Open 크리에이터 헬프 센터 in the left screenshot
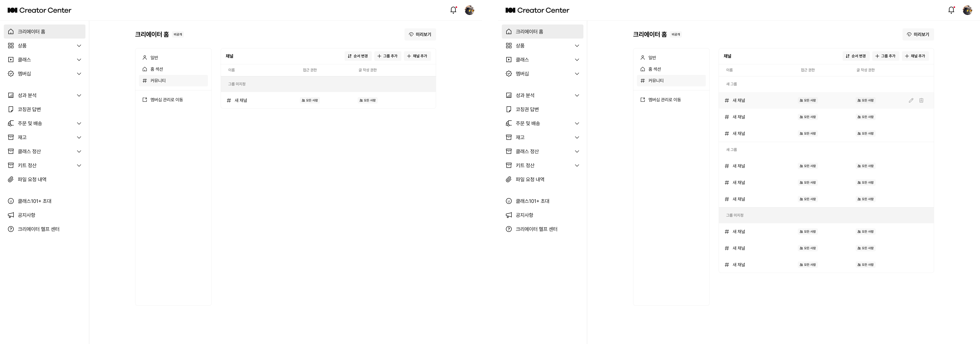This screenshot has width=980, height=344. [38, 229]
